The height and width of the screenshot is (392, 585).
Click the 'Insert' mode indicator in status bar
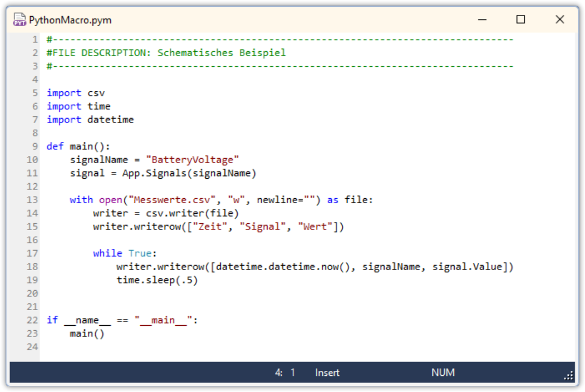click(327, 372)
